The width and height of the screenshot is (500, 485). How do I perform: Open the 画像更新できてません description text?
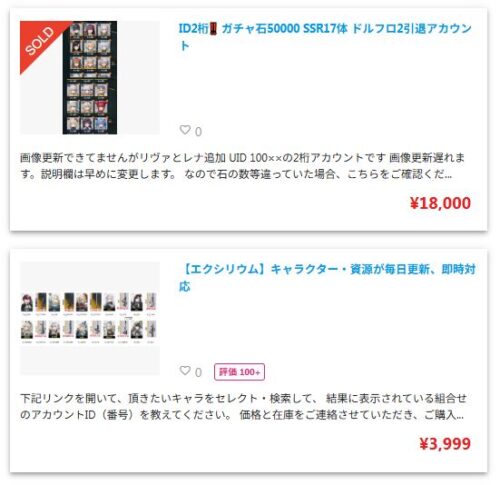click(242, 166)
